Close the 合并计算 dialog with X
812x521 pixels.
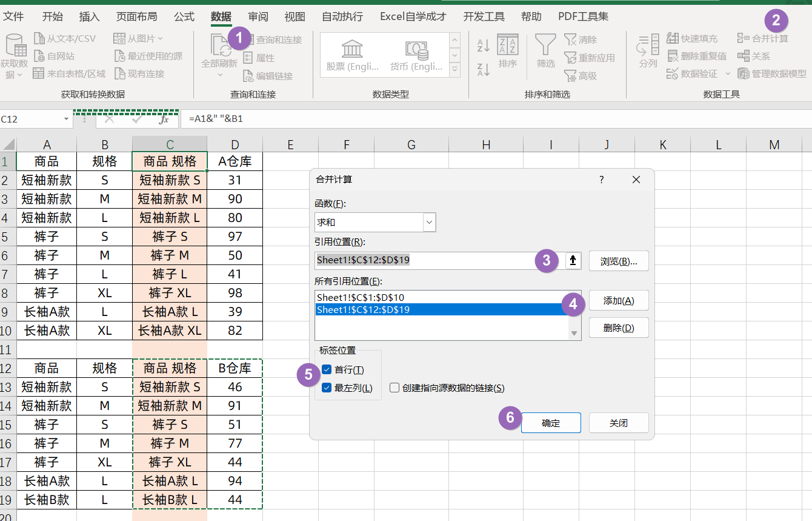pyautogui.click(x=636, y=180)
